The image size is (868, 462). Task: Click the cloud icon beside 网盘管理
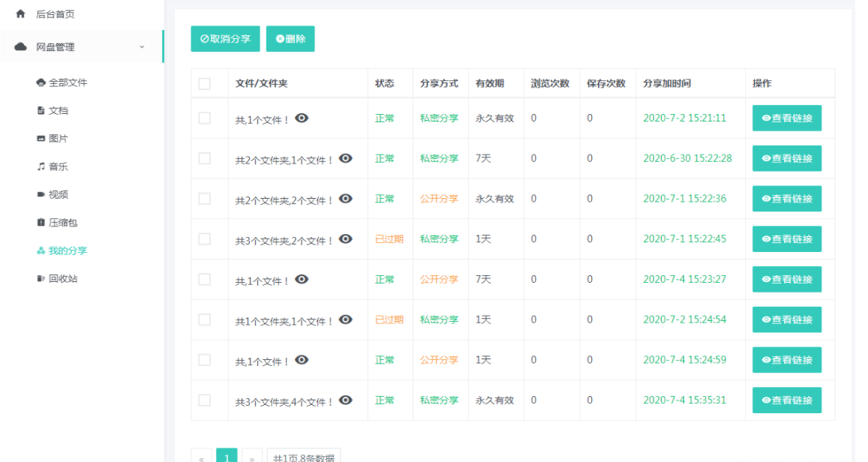click(20, 47)
